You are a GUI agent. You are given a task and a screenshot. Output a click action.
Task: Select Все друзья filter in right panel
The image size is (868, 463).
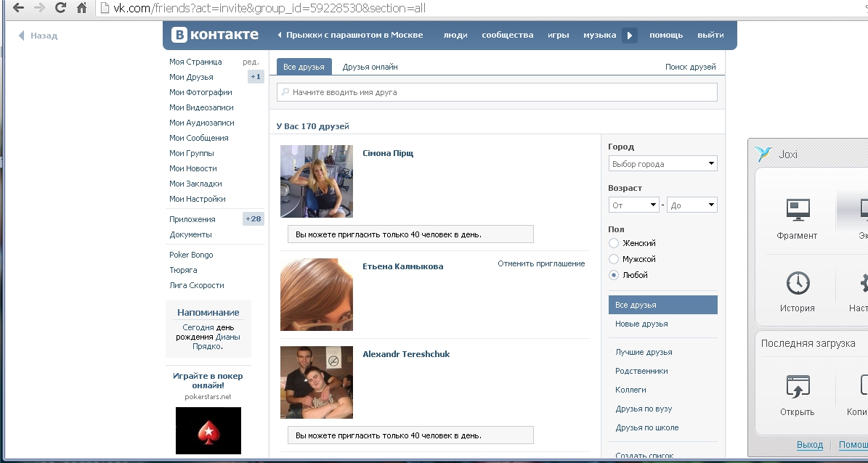[x=662, y=305]
